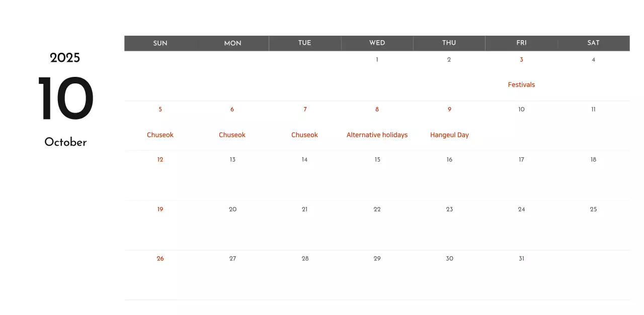644x315 pixels.
Task: Select October 15 cell
Action: point(377,159)
